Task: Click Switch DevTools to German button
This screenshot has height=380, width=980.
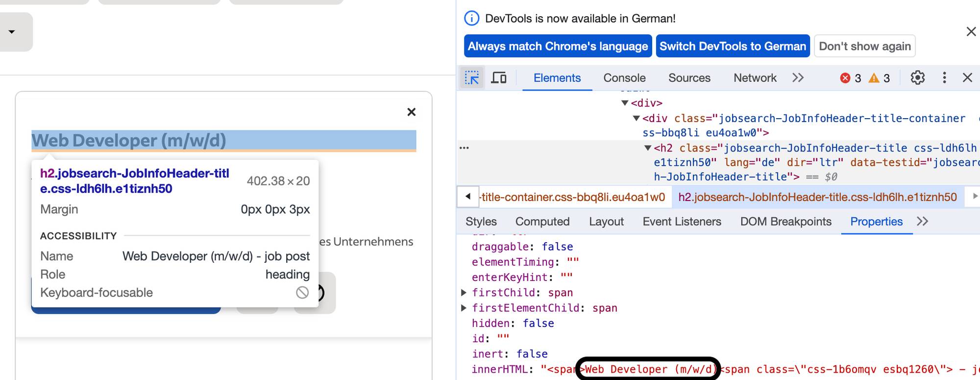Action: click(x=733, y=46)
